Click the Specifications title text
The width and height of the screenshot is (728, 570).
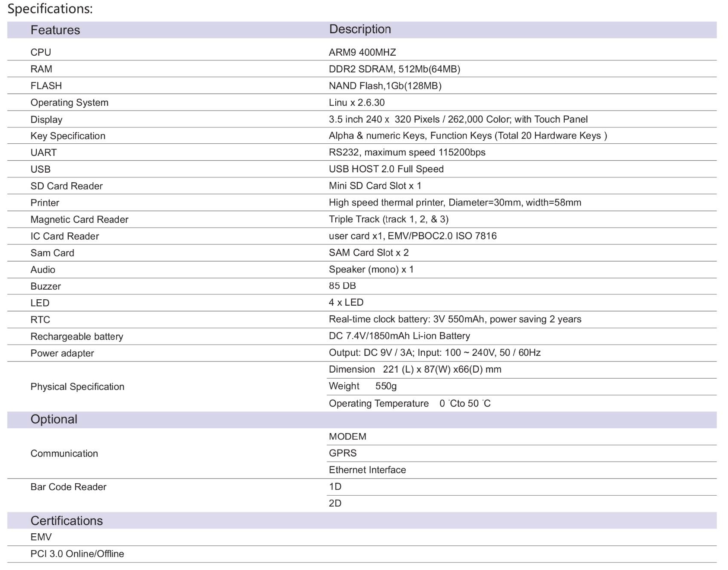[50, 9]
